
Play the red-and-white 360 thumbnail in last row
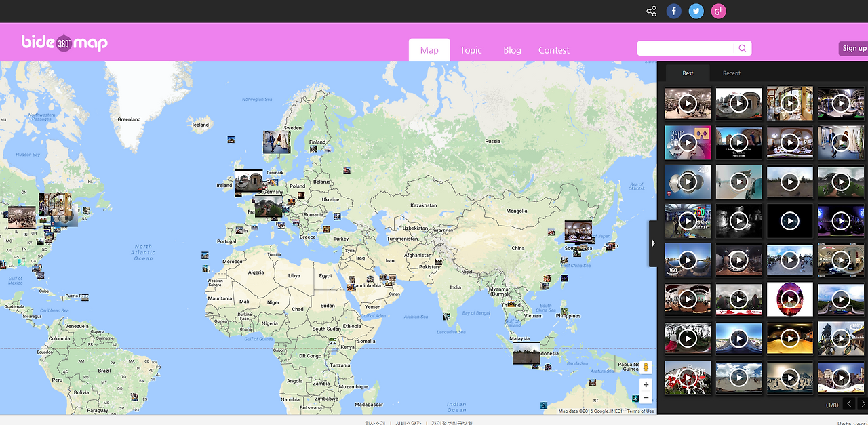click(688, 377)
